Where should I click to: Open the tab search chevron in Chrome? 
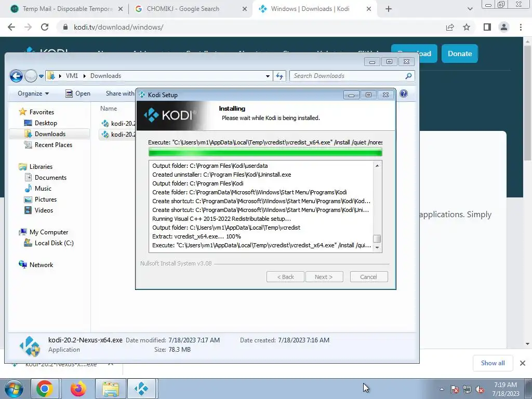470,9
